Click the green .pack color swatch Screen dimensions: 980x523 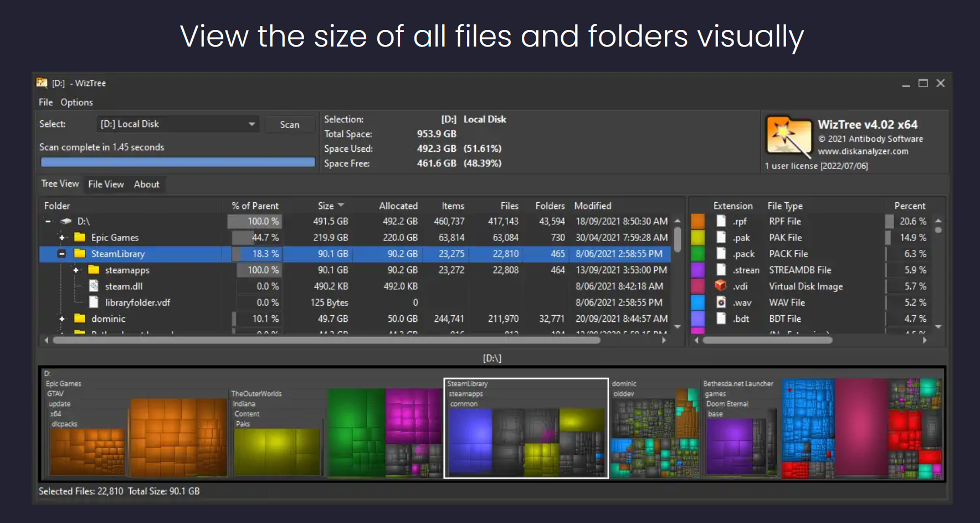(x=698, y=253)
